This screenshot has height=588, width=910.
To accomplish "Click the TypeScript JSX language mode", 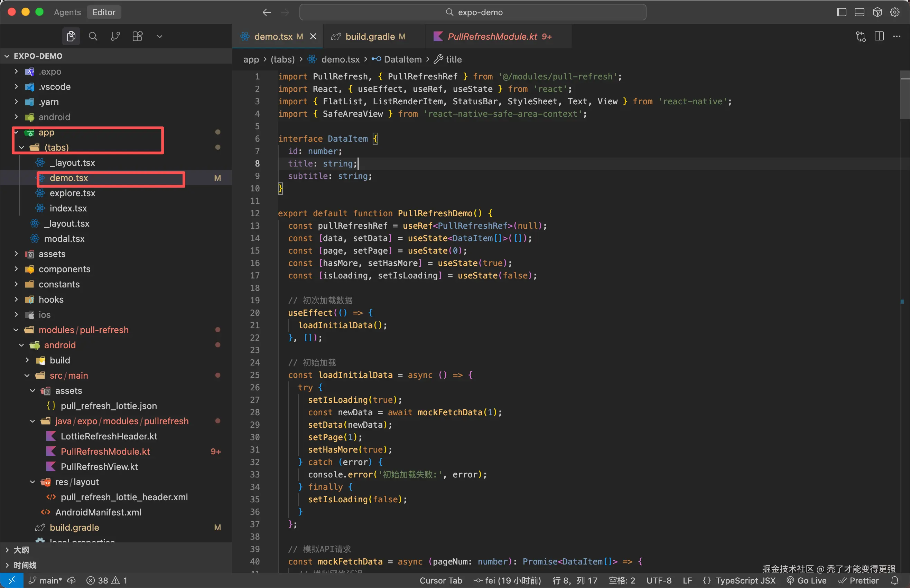I will (745, 580).
